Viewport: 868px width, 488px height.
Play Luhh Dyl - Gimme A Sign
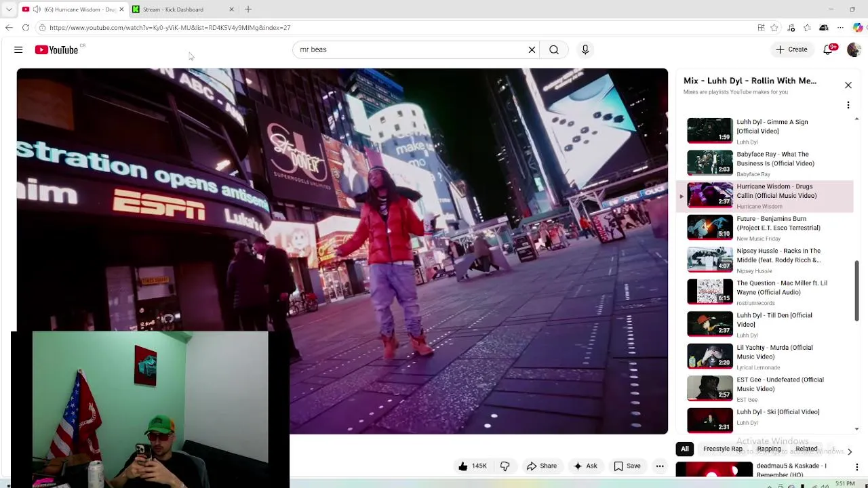coord(765,131)
